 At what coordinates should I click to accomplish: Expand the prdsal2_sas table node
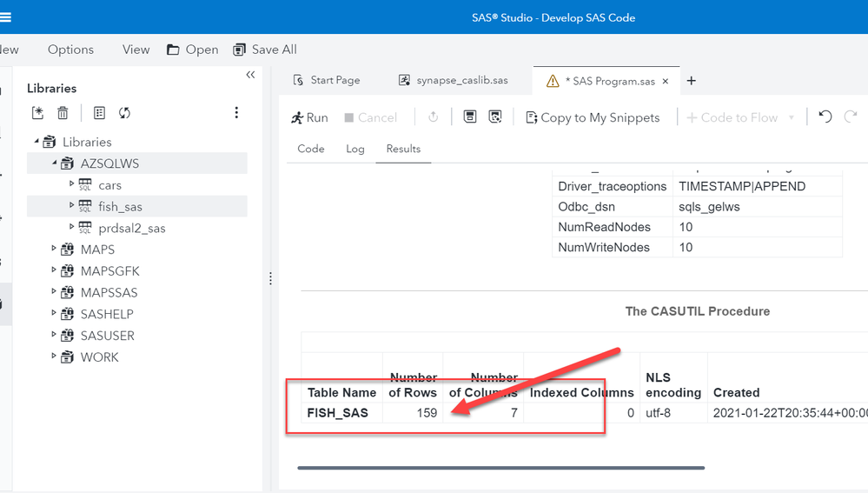[x=71, y=226]
